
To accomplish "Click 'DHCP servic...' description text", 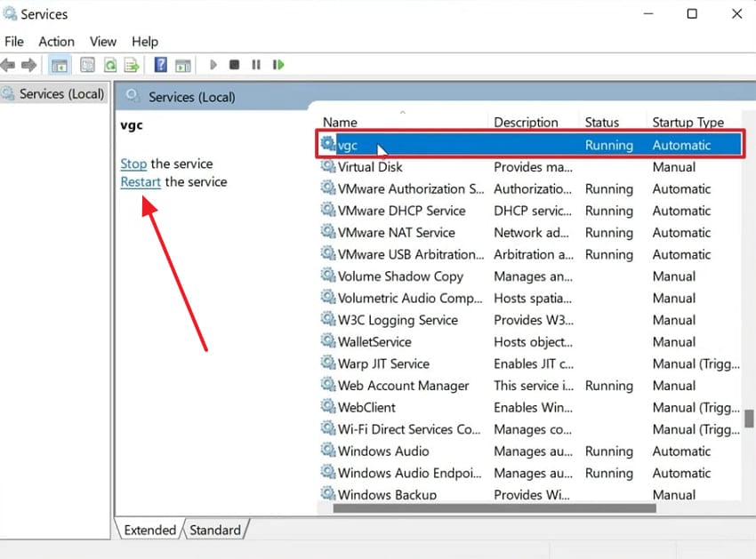I will coord(532,211).
